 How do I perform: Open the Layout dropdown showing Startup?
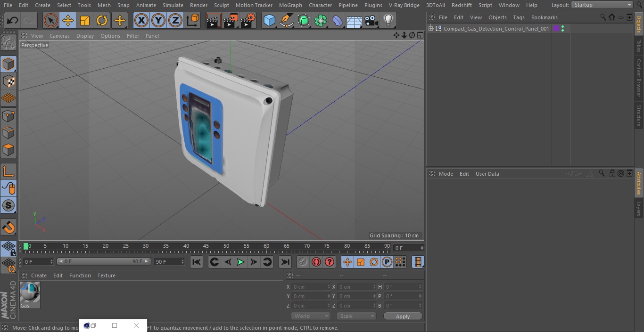pyautogui.click(x=602, y=5)
